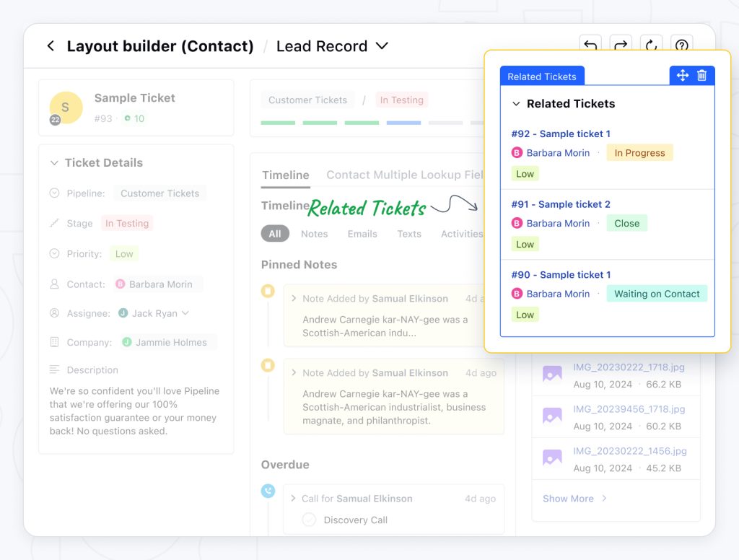This screenshot has width=739, height=560.
Task: Check the Discovery Call completion circle
Action: (309, 520)
